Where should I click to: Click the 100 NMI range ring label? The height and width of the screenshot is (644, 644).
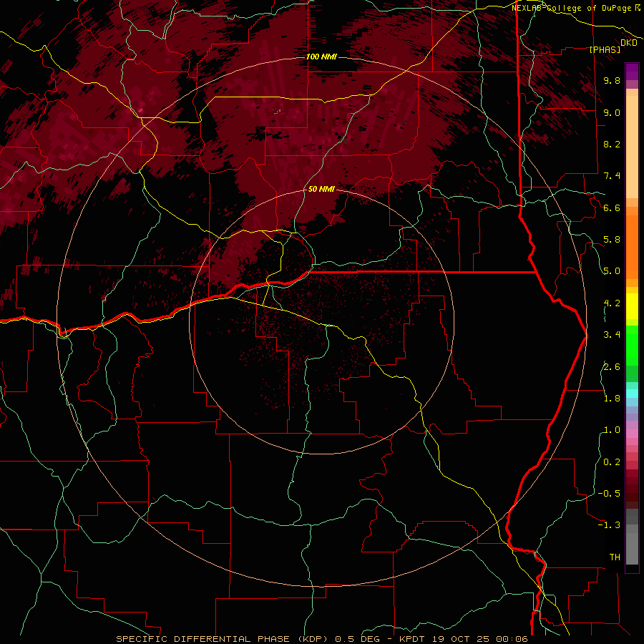321,57
